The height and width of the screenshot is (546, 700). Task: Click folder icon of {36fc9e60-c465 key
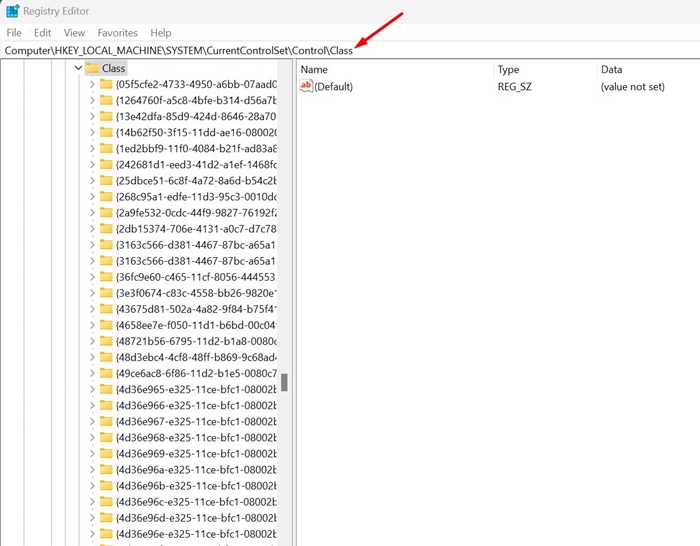click(106, 277)
